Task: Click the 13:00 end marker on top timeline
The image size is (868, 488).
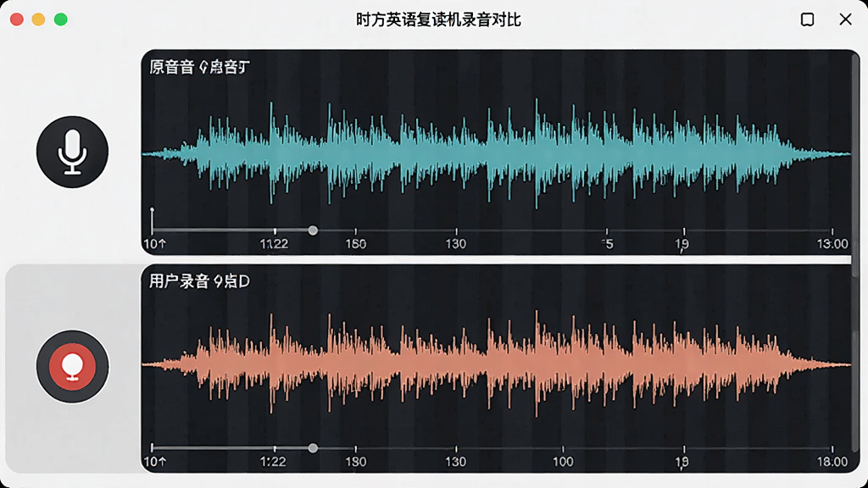Action: click(x=832, y=243)
